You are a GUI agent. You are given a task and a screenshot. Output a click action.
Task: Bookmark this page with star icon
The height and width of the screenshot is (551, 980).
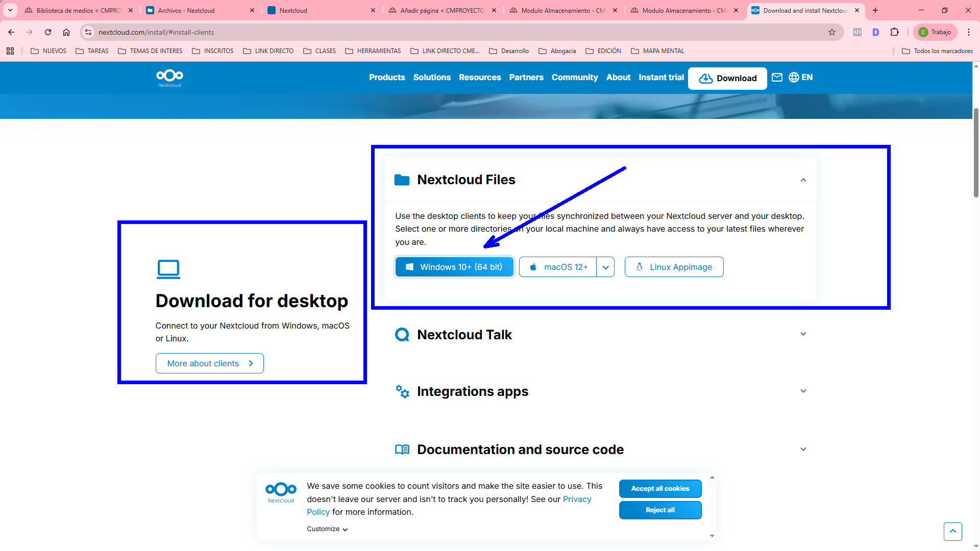(832, 32)
